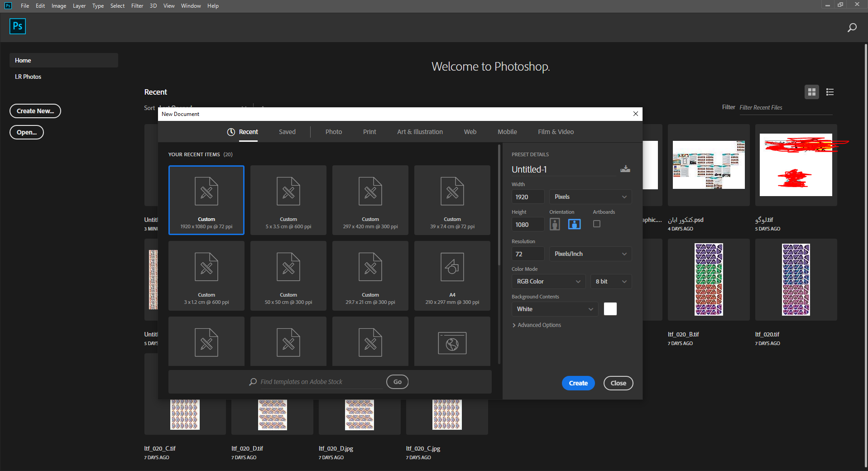
Task: Click the clock icon on Recent tab
Action: point(231,132)
